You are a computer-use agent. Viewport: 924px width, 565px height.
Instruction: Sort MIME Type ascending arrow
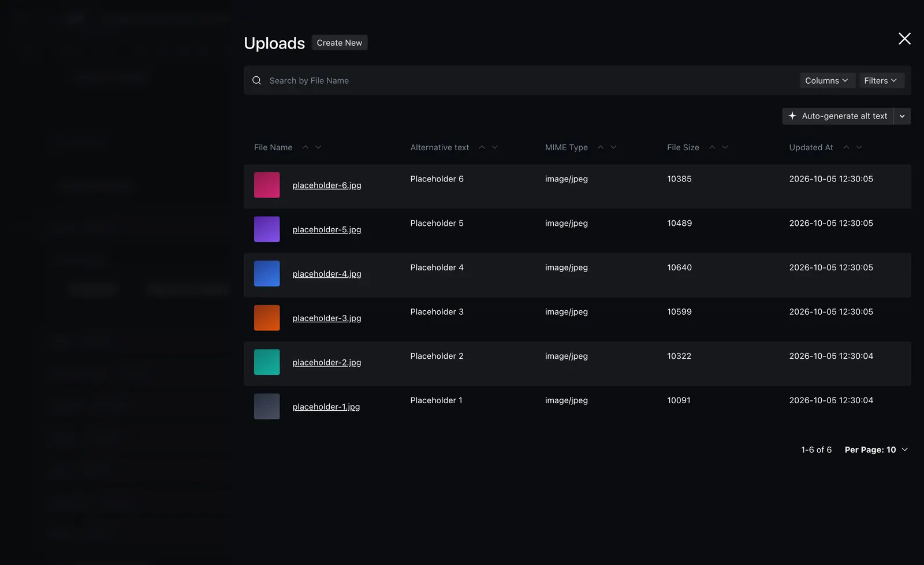601,147
